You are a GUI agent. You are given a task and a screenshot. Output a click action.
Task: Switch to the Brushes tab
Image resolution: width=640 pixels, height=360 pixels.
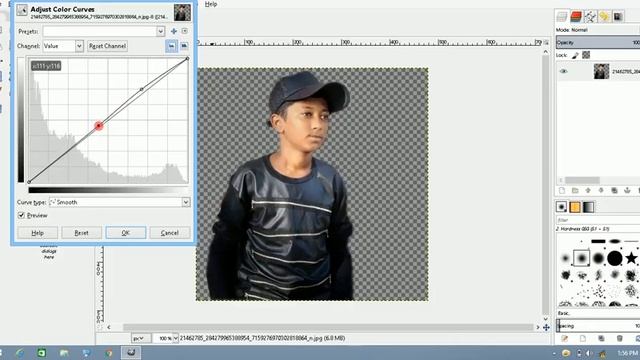tap(562, 207)
